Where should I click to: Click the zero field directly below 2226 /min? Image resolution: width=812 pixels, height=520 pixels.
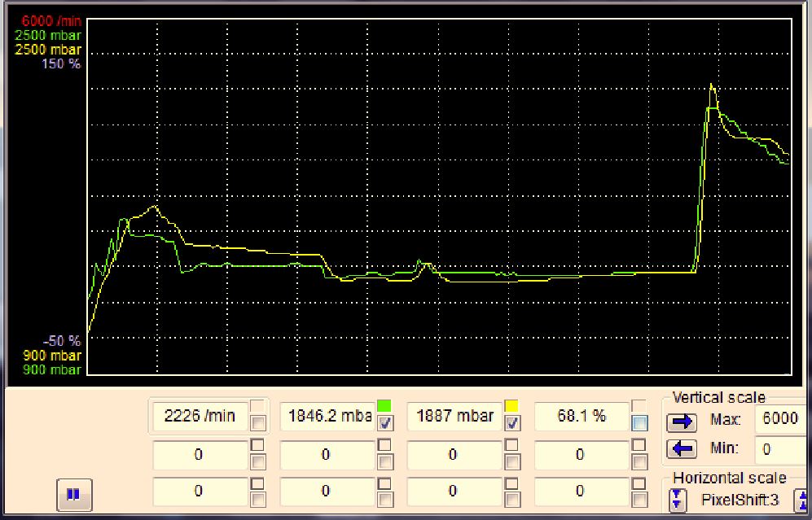pos(200,455)
